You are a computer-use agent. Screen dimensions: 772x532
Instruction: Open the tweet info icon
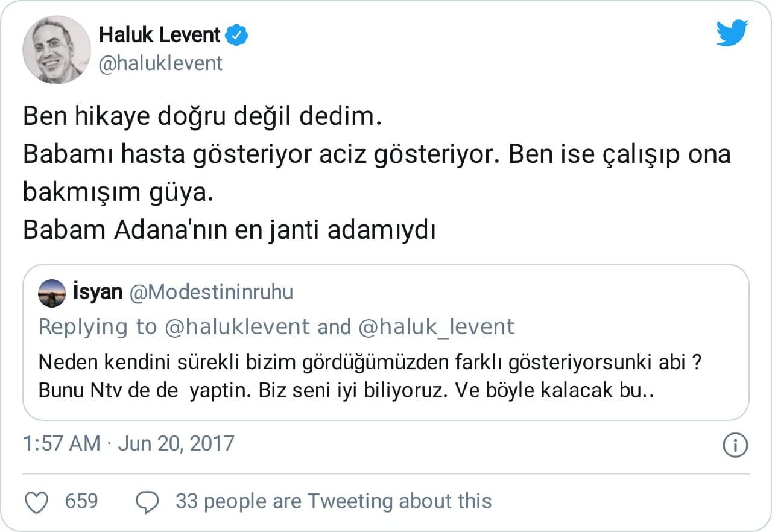click(735, 446)
